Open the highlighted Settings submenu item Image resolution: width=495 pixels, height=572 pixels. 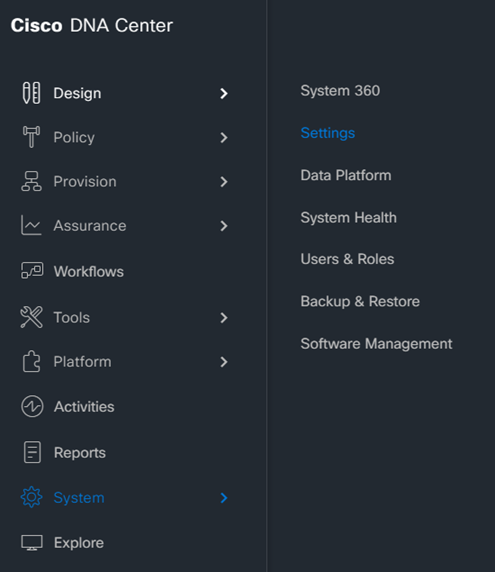tap(328, 134)
